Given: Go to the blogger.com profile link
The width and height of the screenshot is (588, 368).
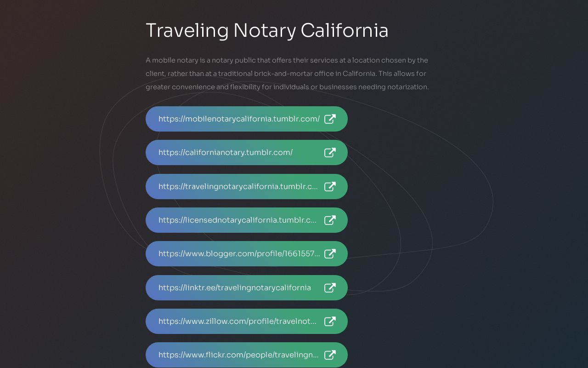Looking at the screenshot, I should click(x=247, y=253).
